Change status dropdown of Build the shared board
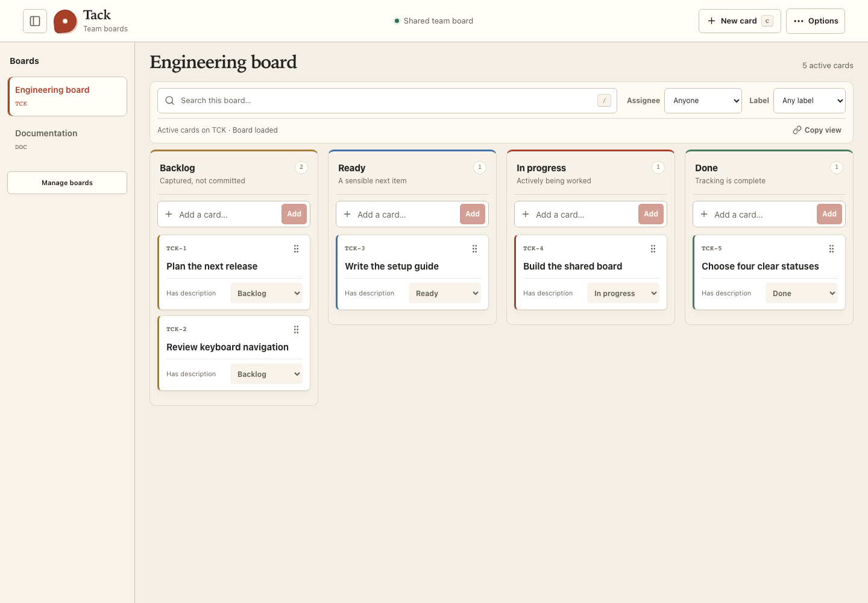Viewport: 868px width, 603px height. (623, 294)
